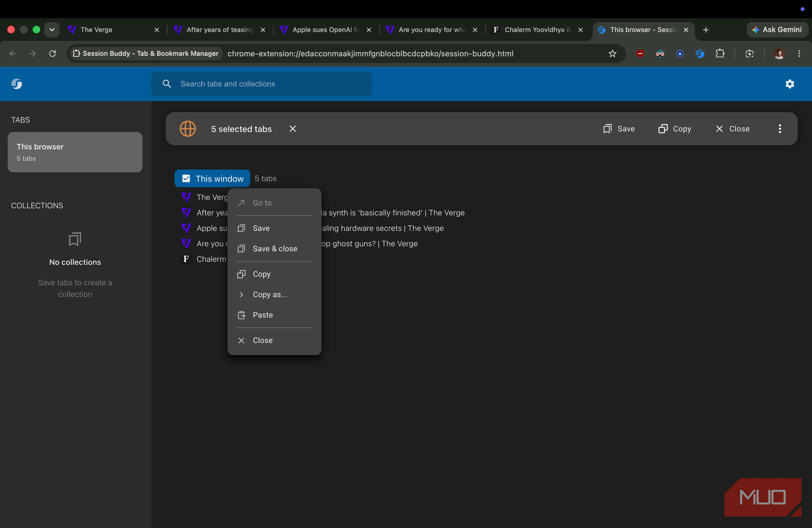Screen dimensions: 812x528
Task: Click the Copy button in selection bar
Action: pos(674,129)
